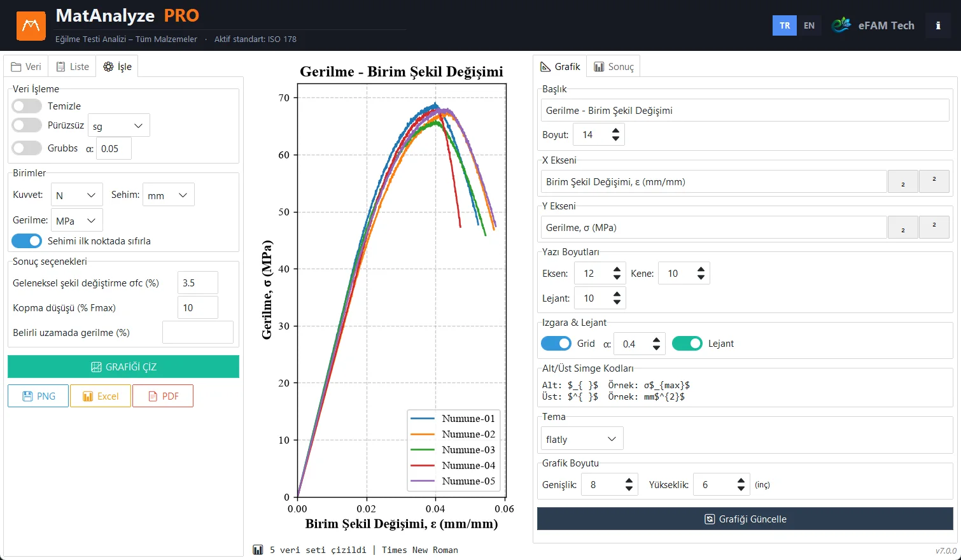Turn off the Grid switch
961x560 pixels.
(x=556, y=343)
